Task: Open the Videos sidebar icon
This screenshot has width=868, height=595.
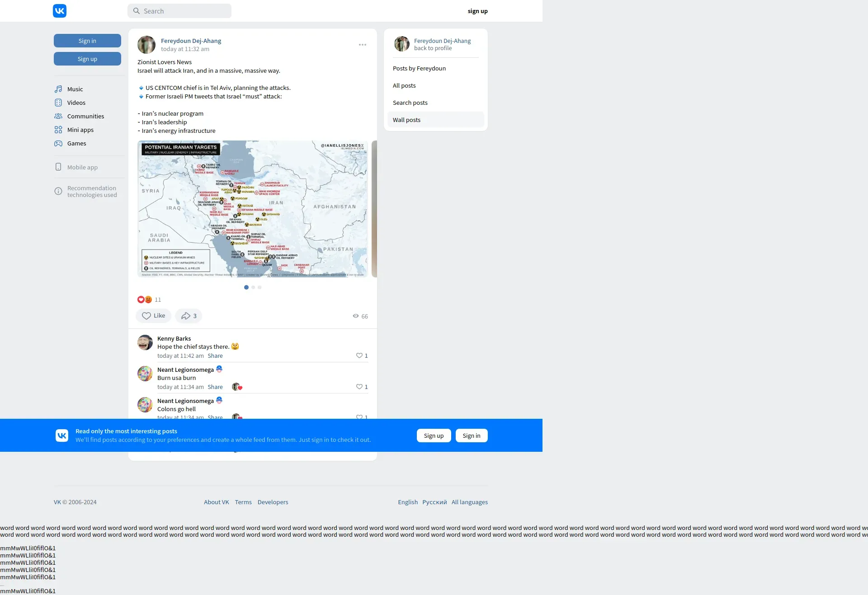Action: 58,103
